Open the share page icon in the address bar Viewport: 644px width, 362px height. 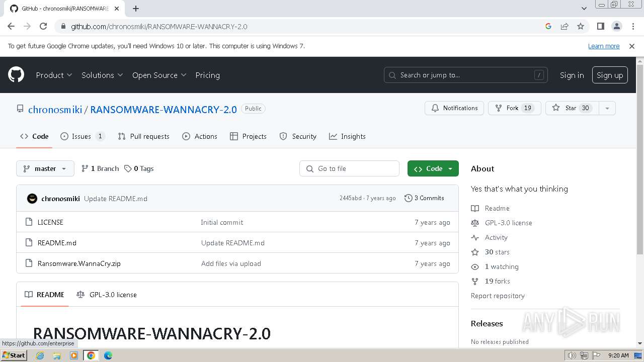point(565,26)
